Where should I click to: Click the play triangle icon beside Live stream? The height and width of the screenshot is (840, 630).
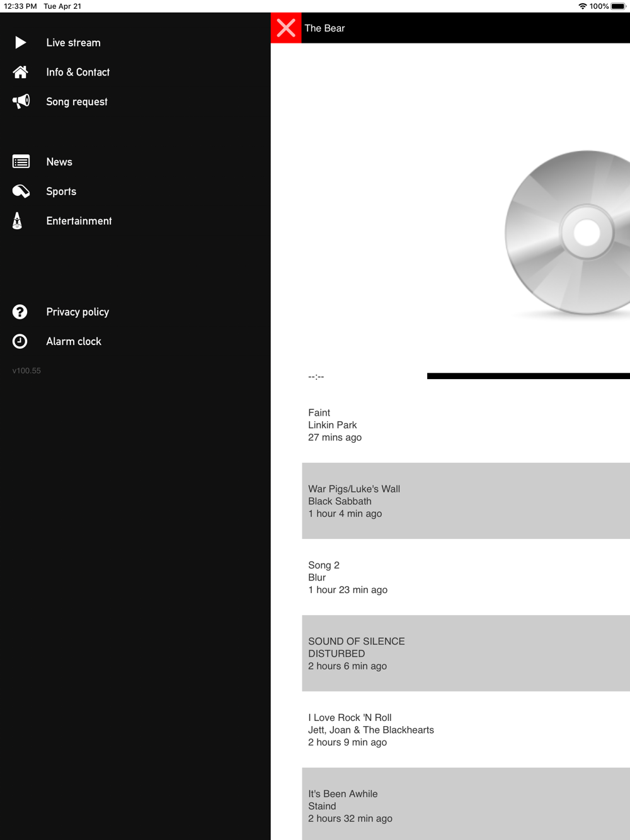(20, 42)
